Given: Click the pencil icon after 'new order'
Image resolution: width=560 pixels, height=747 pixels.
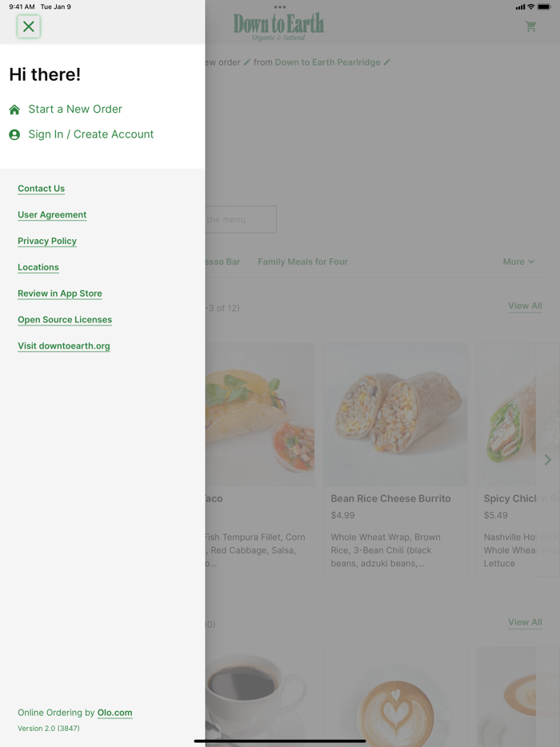Looking at the screenshot, I should click(x=247, y=62).
